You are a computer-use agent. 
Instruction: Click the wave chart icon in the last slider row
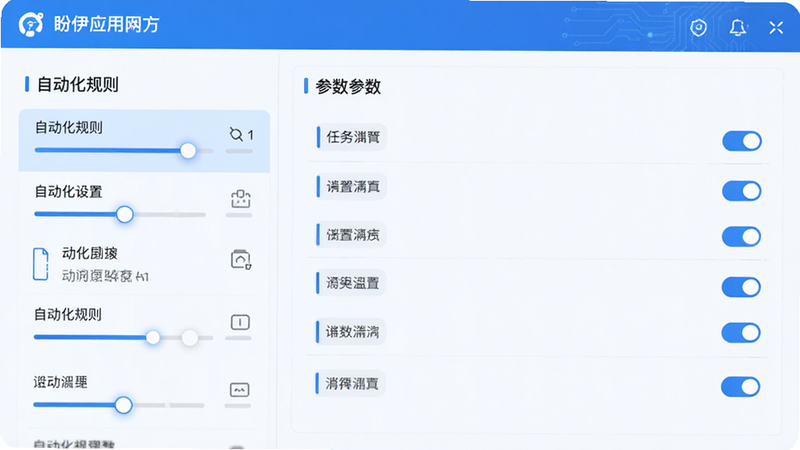239,390
